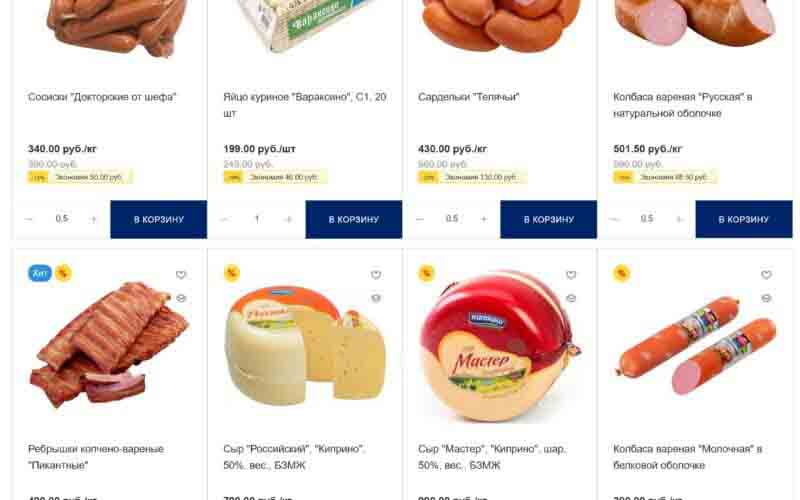The width and height of the screenshot is (800, 500).
Task: Decrease quantity of Колбаса "Русская"
Action: click(x=614, y=219)
